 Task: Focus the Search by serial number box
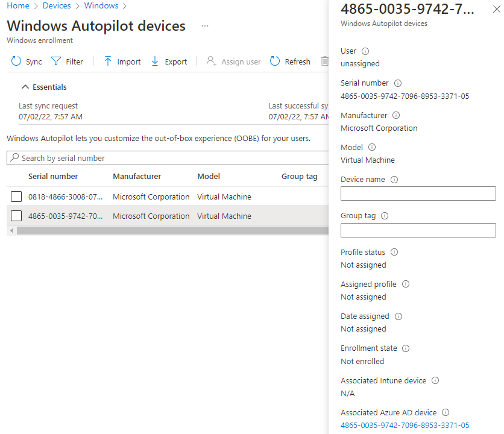coord(168,158)
